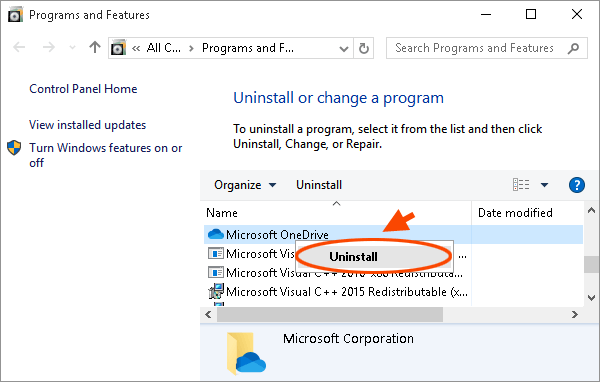Expand address bar history dropdown
The height and width of the screenshot is (382, 600).
click(344, 49)
